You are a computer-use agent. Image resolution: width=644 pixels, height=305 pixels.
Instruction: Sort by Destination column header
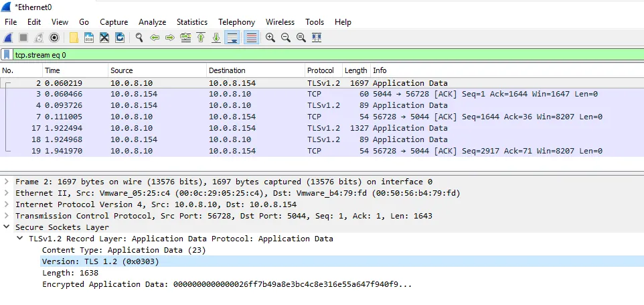coord(256,70)
